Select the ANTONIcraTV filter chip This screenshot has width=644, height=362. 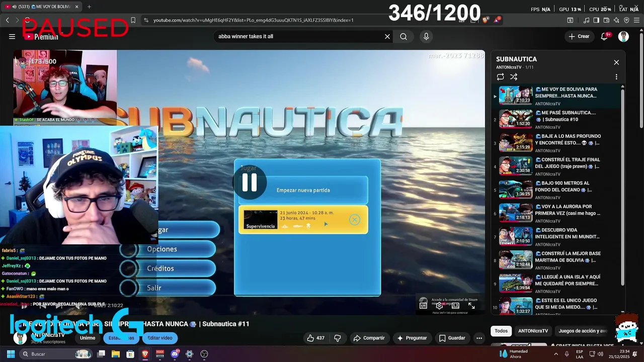[x=533, y=331]
